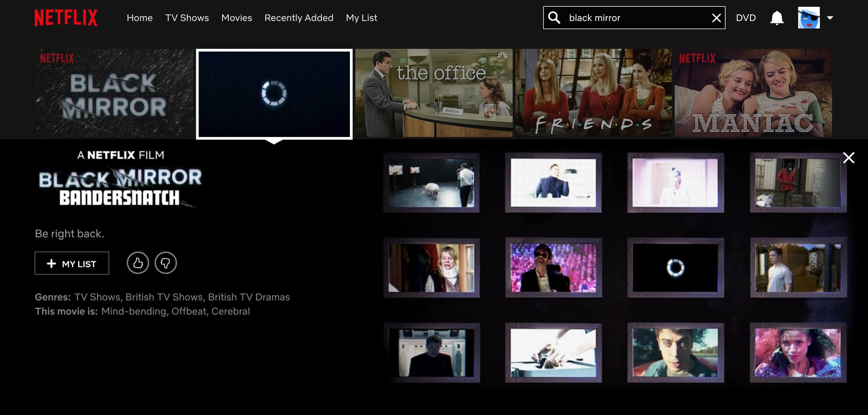Select the Friends thumbnail
The width and height of the screenshot is (868, 415).
(594, 93)
